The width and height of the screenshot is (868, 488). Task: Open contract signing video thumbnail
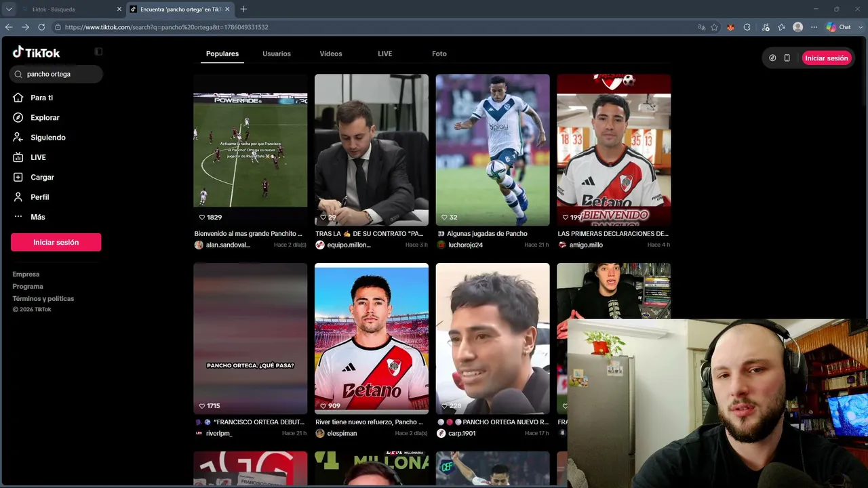coord(372,150)
